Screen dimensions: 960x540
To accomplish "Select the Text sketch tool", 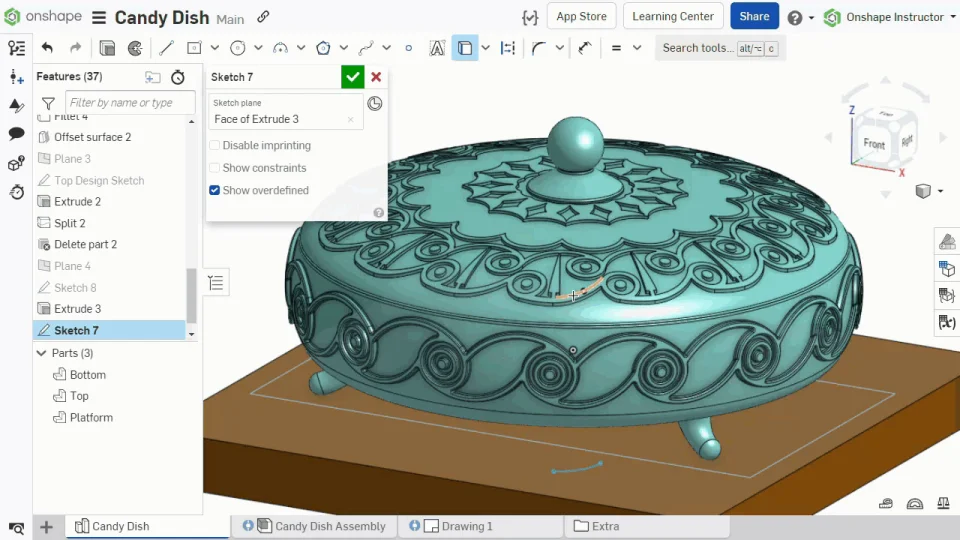I will [437, 48].
